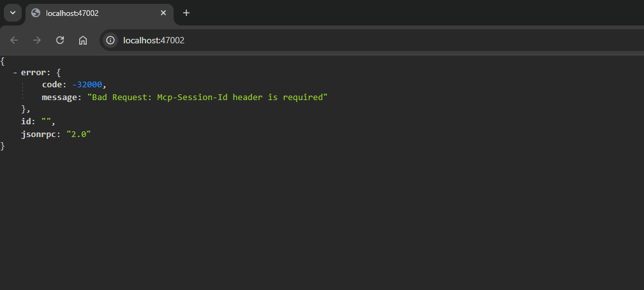View site information for localhost
Image resolution: width=644 pixels, height=290 pixels.
[110, 40]
